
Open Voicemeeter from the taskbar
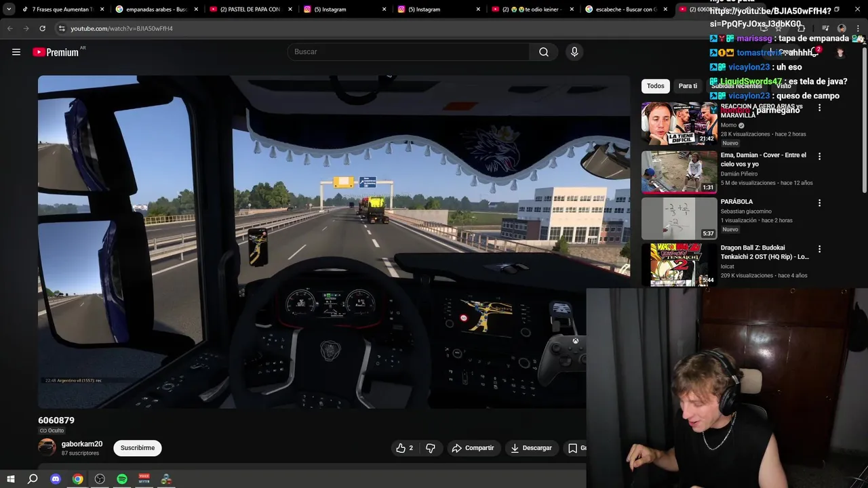[x=144, y=479]
